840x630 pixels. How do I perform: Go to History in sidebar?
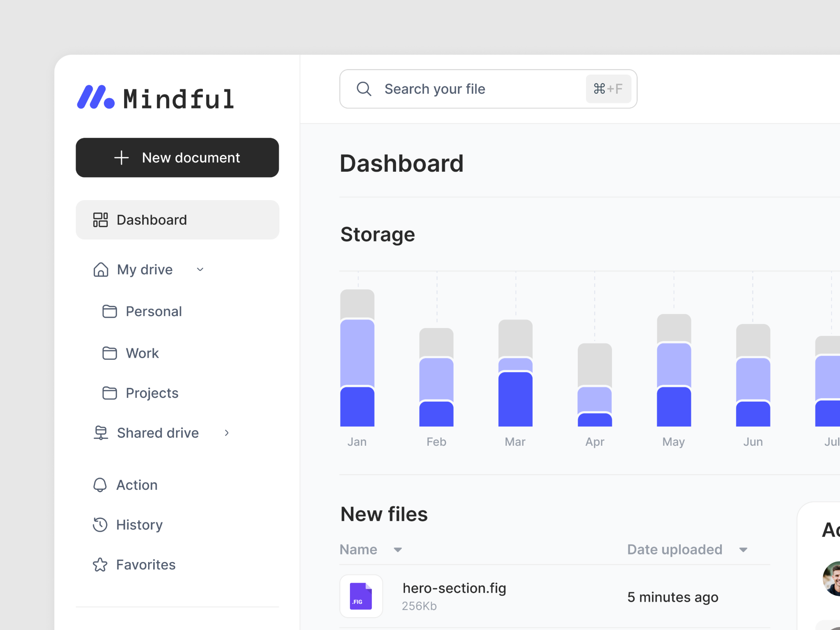(139, 525)
